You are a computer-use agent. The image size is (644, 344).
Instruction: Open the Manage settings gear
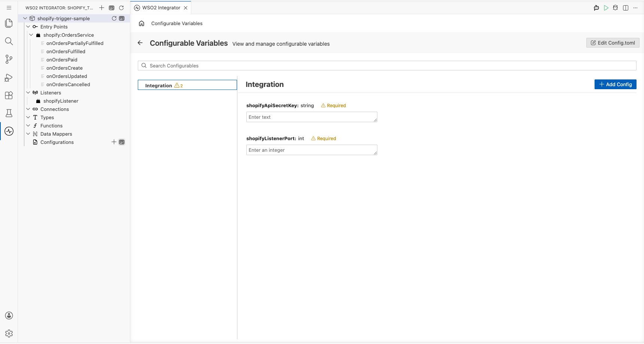click(x=9, y=334)
